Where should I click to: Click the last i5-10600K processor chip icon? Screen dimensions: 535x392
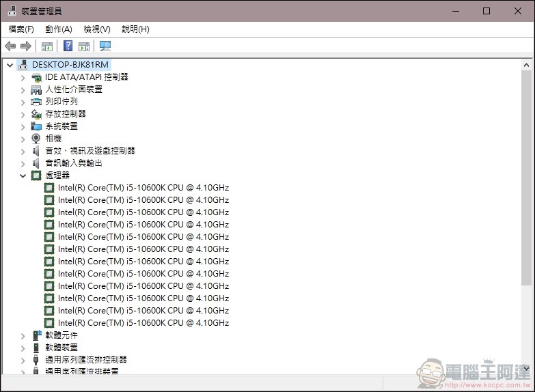(49, 323)
